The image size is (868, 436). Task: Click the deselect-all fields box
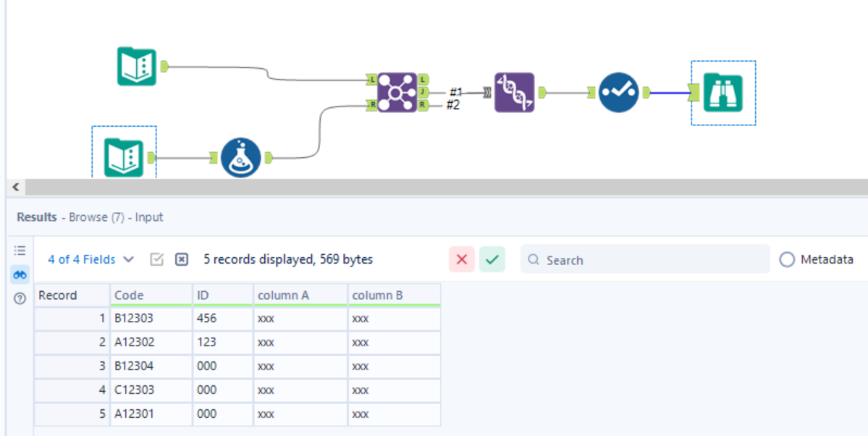pos(182,259)
